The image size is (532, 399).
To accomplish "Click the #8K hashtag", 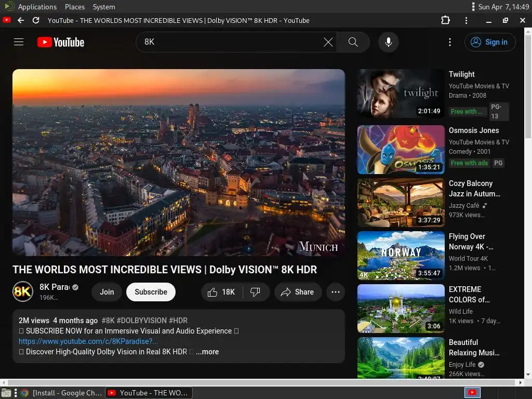I will tap(108, 320).
